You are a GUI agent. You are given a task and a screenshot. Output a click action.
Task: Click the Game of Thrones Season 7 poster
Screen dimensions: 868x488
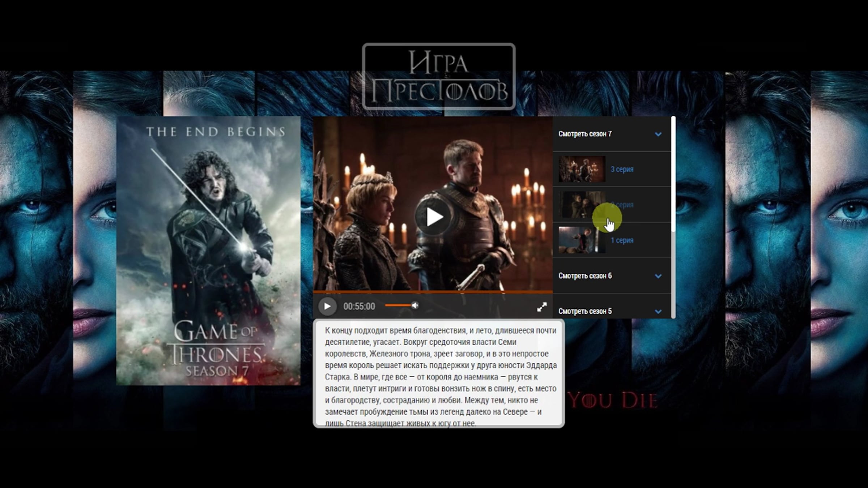[208, 251]
